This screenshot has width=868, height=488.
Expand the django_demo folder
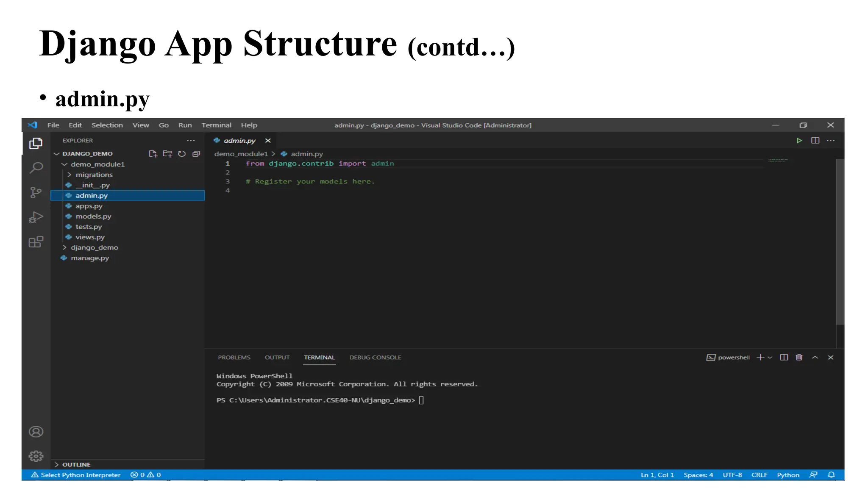pos(94,247)
